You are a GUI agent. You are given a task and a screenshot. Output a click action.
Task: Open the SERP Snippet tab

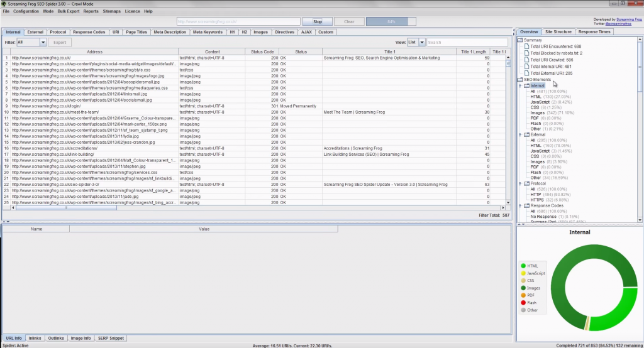click(111, 338)
